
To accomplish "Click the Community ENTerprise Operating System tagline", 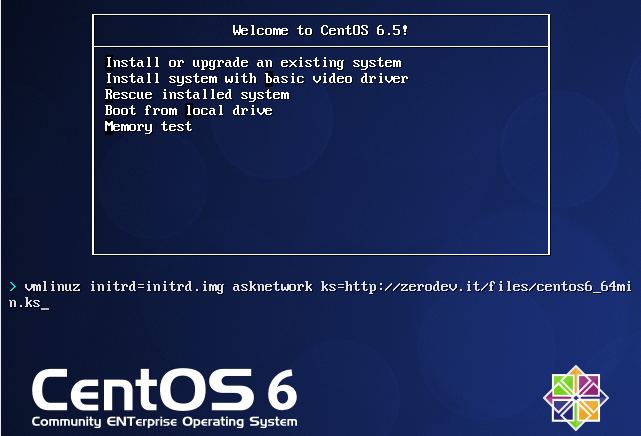I will [164, 422].
